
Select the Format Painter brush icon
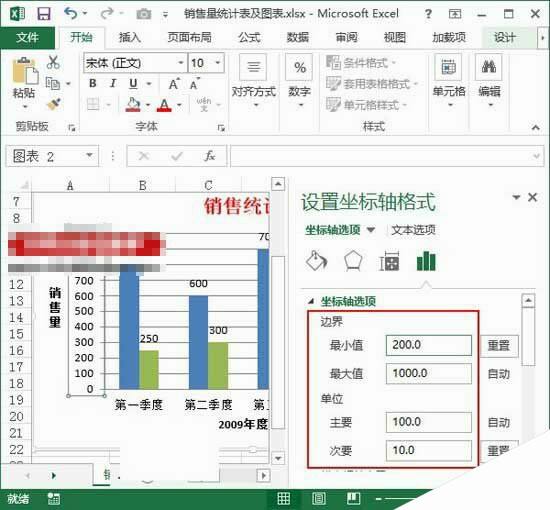54,104
